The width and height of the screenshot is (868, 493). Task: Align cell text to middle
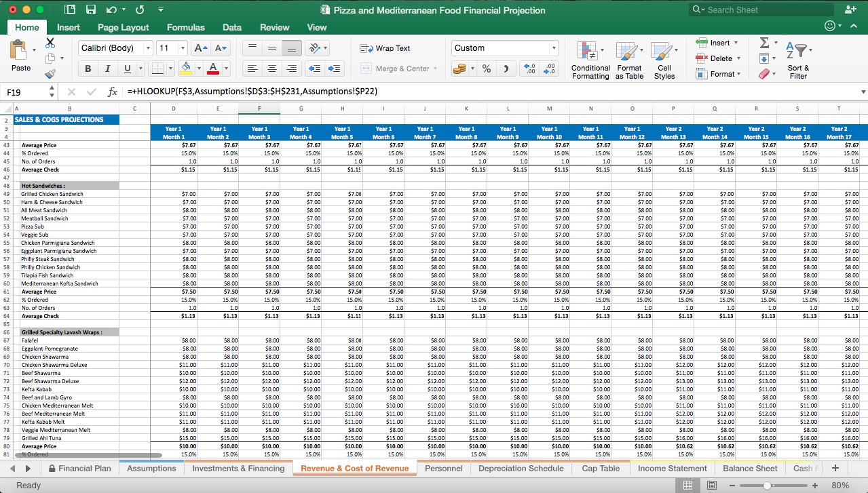point(271,48)
